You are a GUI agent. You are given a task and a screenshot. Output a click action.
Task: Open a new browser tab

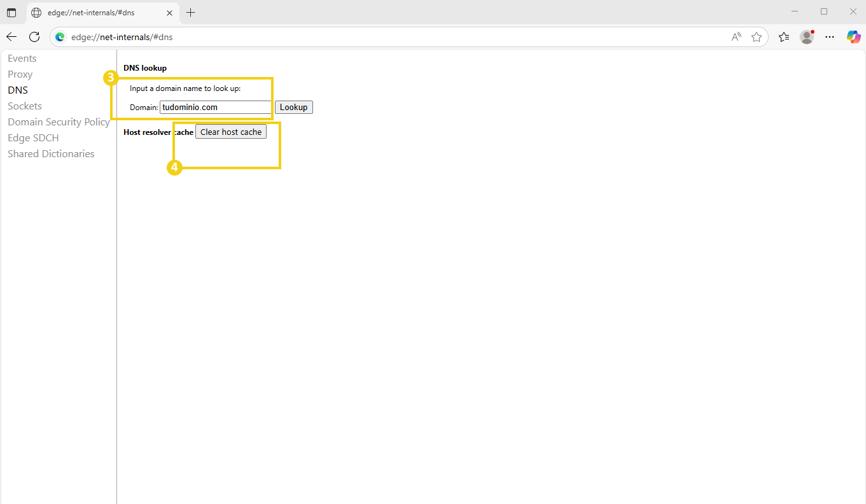tap(190, 12)
